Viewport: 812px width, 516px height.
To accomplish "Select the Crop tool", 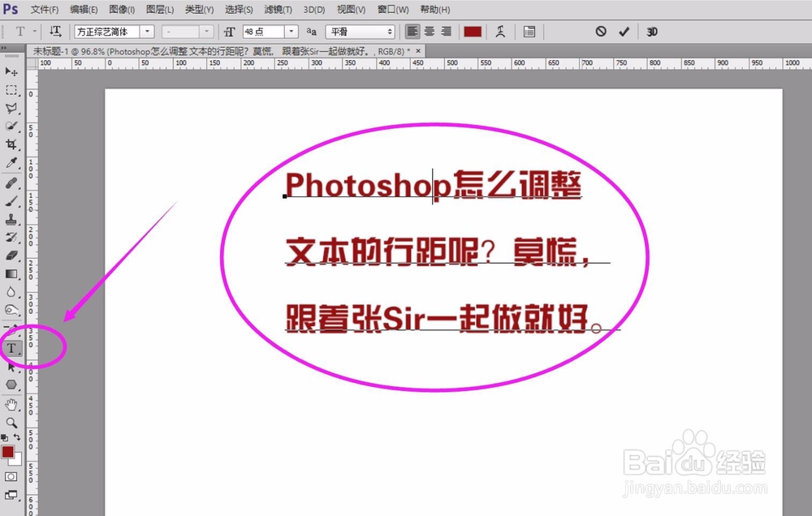I will (11, 144).
